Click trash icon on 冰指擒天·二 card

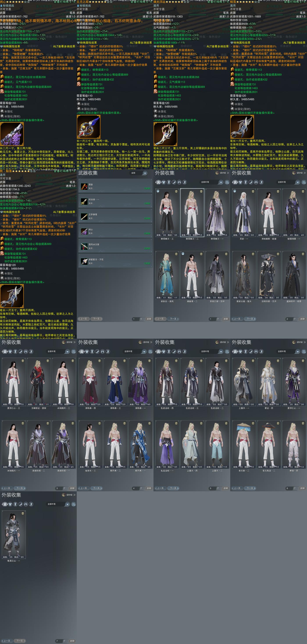tap(73, 361)
